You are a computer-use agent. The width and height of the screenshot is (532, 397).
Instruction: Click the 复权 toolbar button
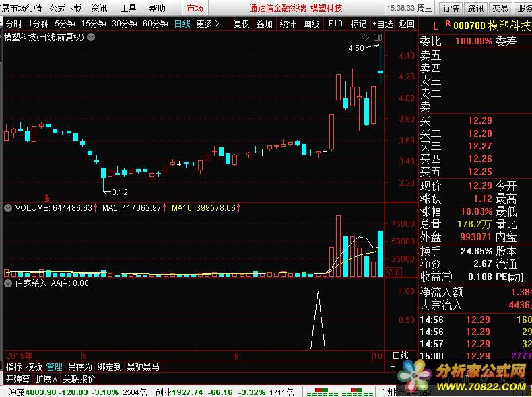242,24
